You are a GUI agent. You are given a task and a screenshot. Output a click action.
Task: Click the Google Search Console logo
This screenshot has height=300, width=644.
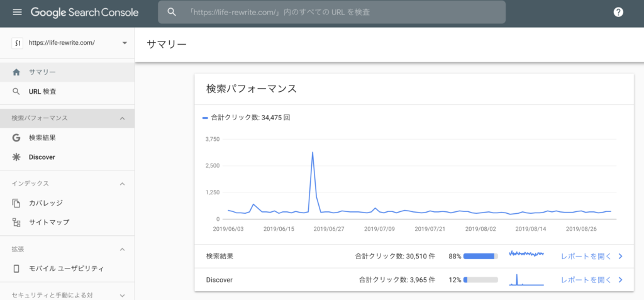click(x=85, y=13)
